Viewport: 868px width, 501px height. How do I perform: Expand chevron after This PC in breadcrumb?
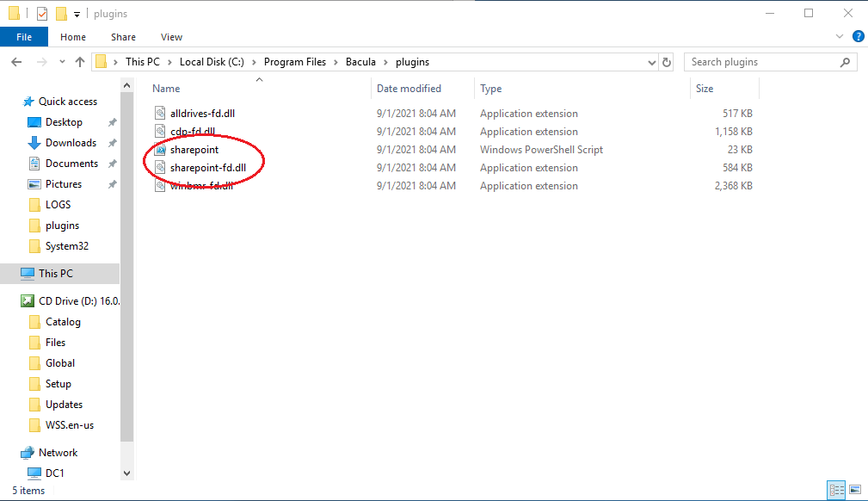(170, 62)
